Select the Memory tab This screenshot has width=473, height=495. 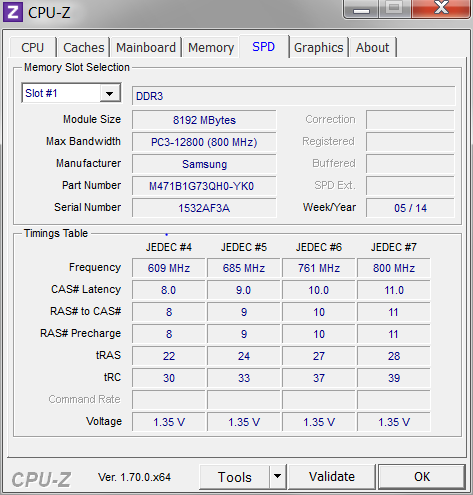click(x=211, y=47)
